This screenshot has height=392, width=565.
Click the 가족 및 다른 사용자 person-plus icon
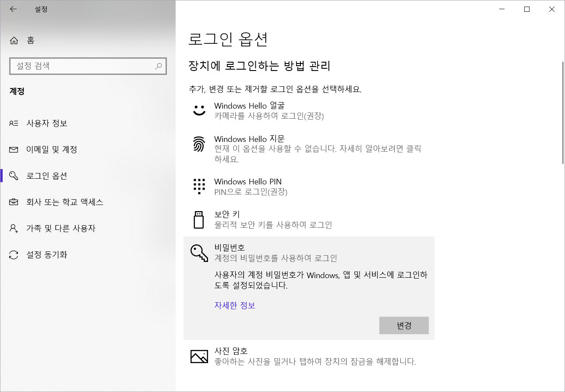pyautogui.click(x=14, y=228)
